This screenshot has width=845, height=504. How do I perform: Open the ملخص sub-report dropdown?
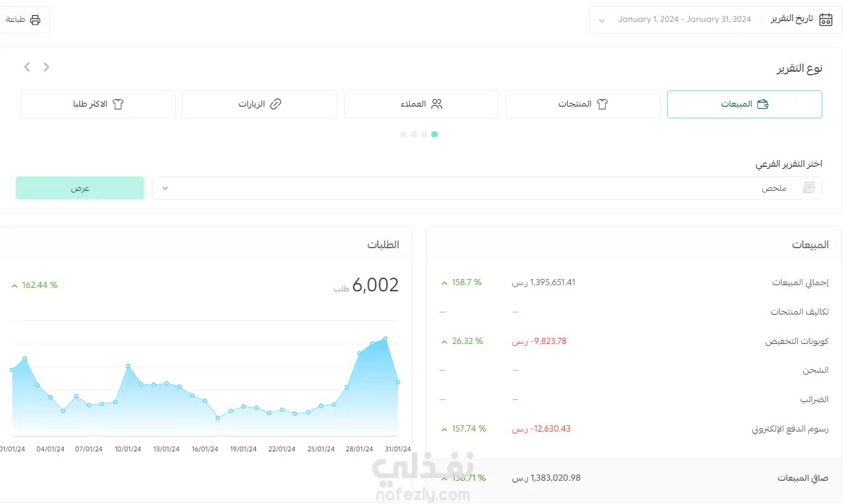(487, 188)
